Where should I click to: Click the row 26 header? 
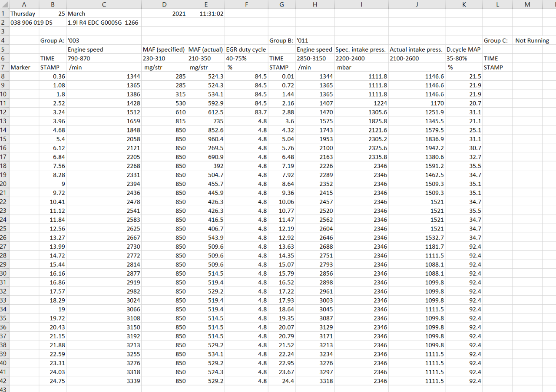(4, 237)
